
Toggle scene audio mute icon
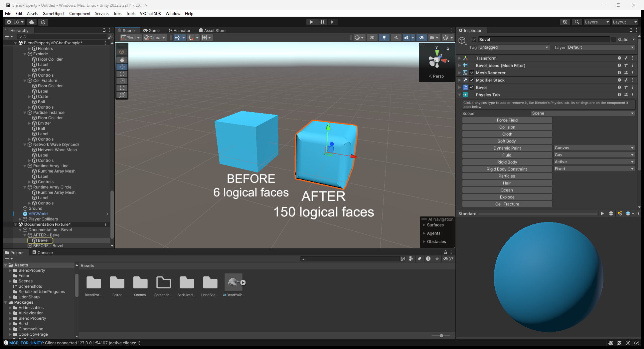coord(396,38)
